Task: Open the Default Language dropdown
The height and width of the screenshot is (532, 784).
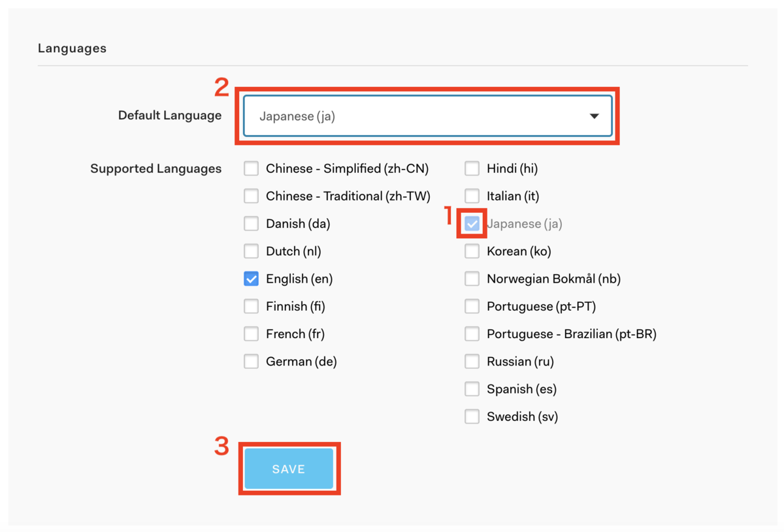Action: pos(428,116)
